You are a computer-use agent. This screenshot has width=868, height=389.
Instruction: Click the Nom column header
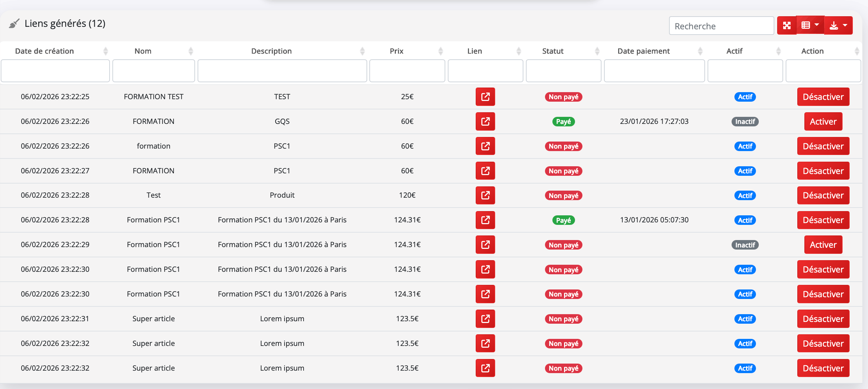point(143,51)
